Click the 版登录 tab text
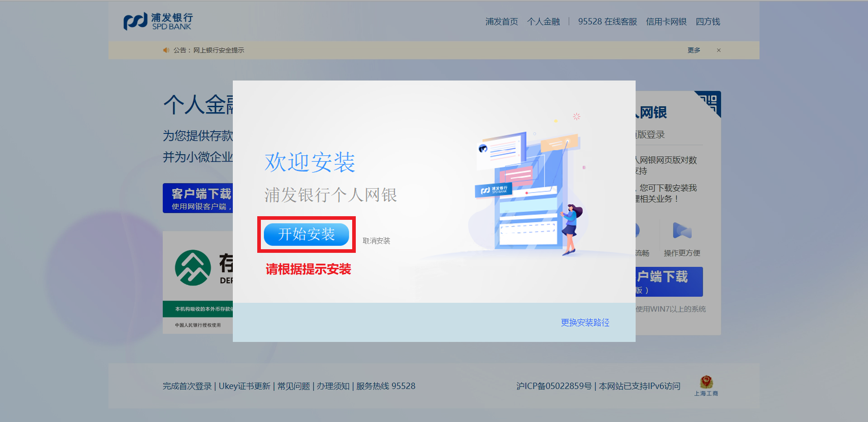The width and height of the screenshot is (868, 422). pyautogui.click(x=650, y=134)
